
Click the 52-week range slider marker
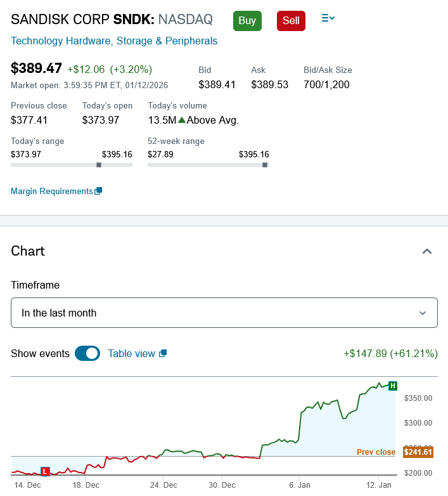click(x=265, y=165)
